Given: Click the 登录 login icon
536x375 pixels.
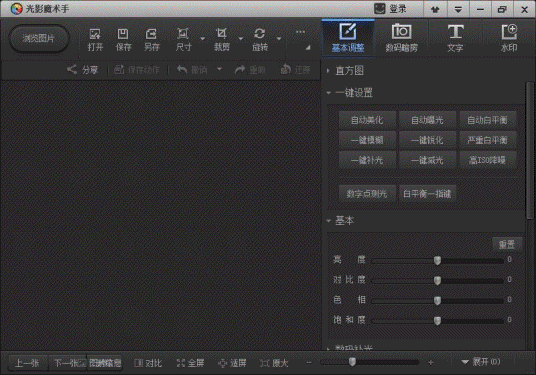Looking at the screenshot, I should (x=390, y=9).
